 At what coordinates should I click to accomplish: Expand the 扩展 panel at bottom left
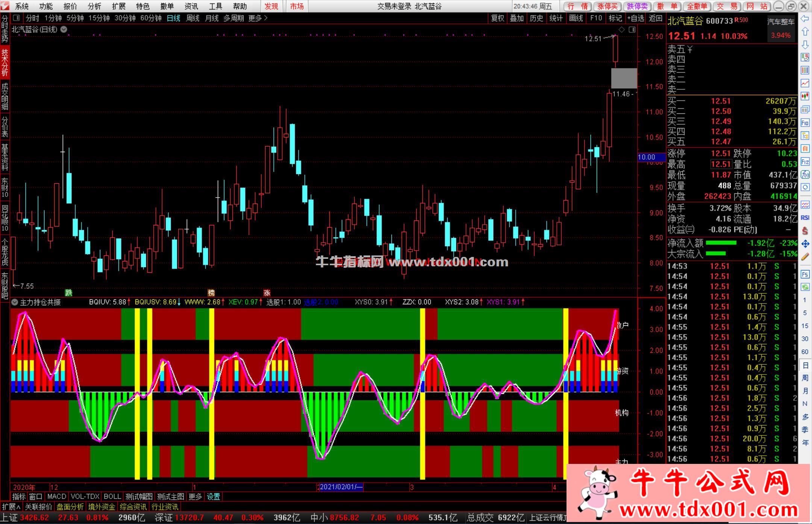[x=11, y=507]
